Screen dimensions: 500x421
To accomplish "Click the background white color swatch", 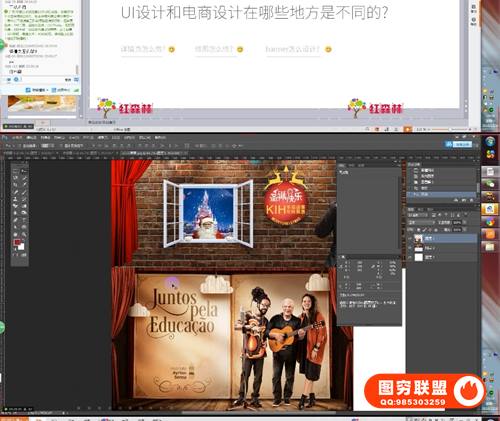I will click(21, 247).
